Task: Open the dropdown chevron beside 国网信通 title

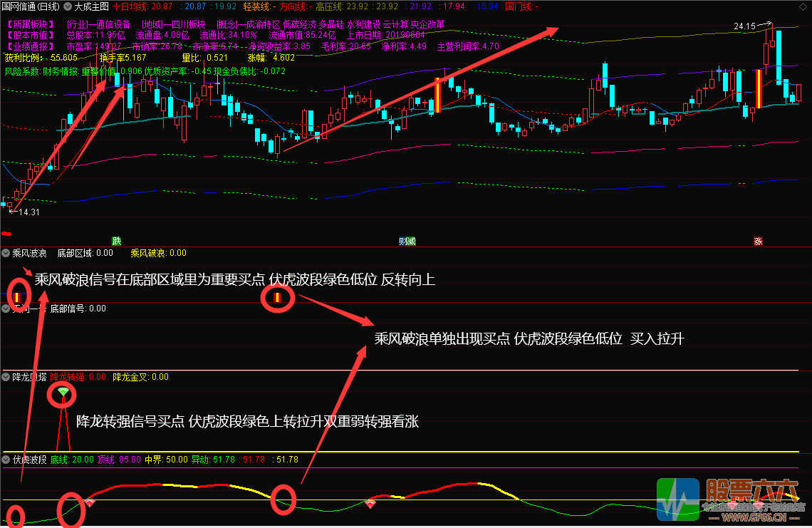Action: pos(67,6)
